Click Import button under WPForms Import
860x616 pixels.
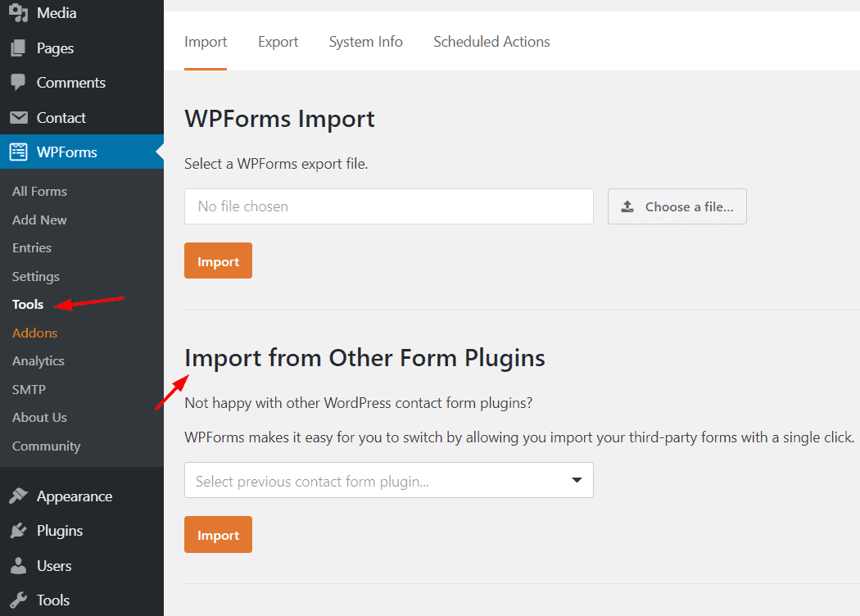point(219,260)
